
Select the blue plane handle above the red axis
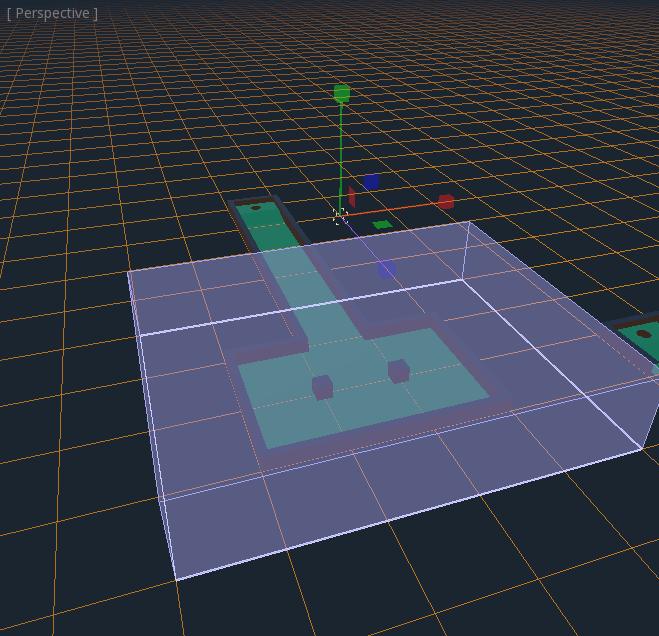click(371, 181)
